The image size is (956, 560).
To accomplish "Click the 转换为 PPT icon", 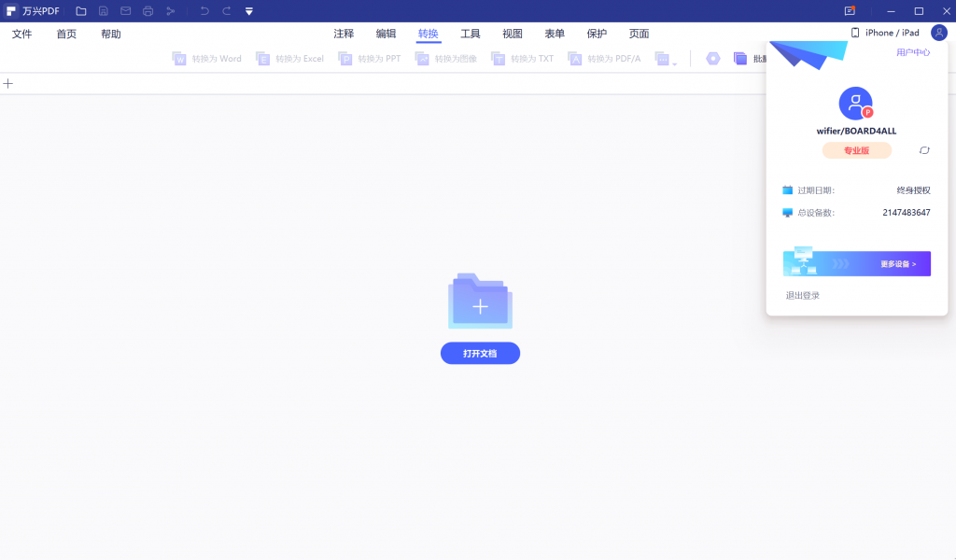I will [345, 59].
